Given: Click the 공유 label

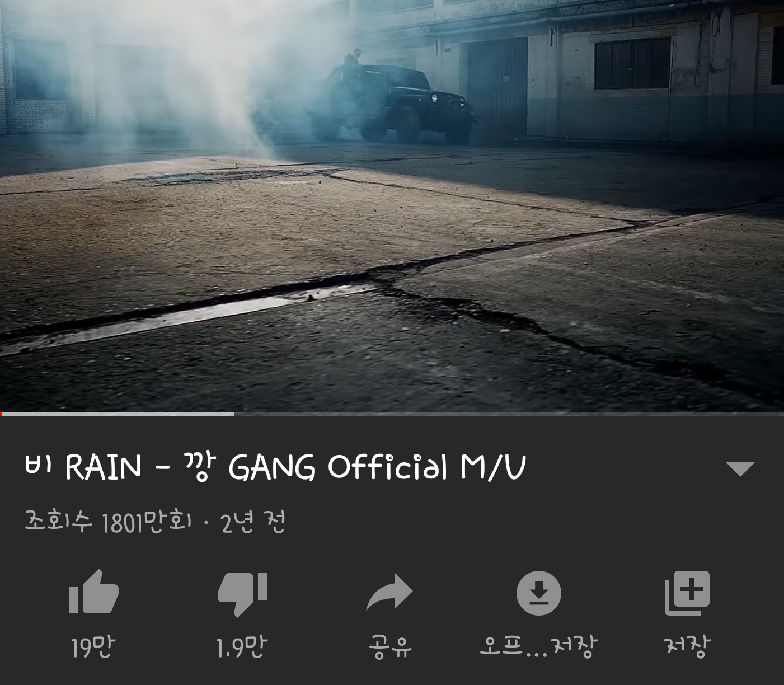Looking at the screenshot, I should click(390, 647).
